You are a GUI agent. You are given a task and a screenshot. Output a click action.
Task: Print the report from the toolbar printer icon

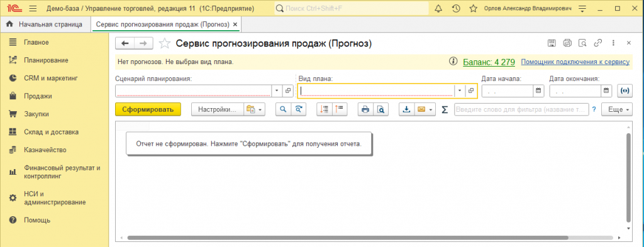365,109
